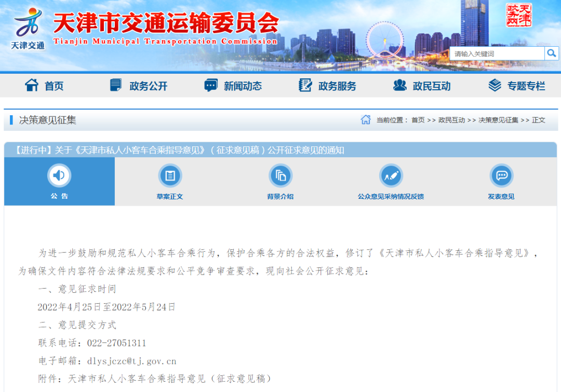Click the date range 2022年4月25日至2022年5月24日
The width and height of the screenshot is (561, 392).
click(x=106, y=307)
